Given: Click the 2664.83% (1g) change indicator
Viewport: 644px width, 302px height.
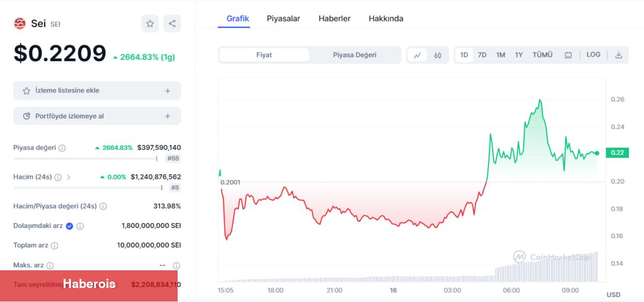Looking at the screenshot, I should pyautogui.click(x=144, y=57).
